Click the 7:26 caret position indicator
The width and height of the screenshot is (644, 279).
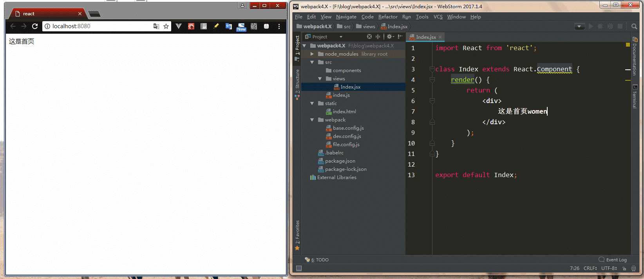pos(574,268)
